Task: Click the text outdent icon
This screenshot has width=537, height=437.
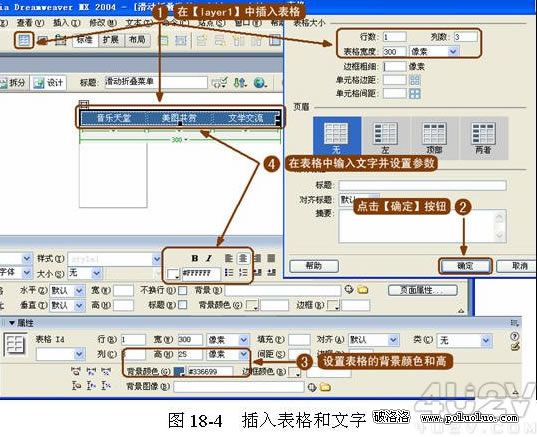Action: (x=257, y=273)
